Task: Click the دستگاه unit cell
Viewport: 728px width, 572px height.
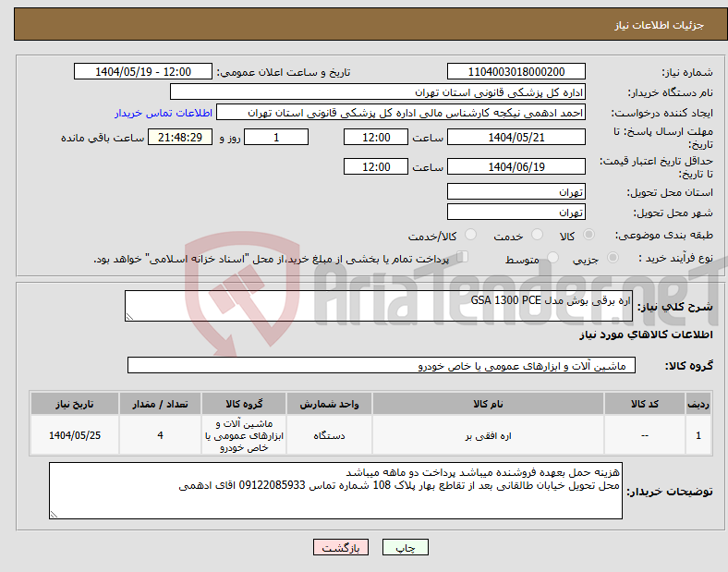Action: point(329,435)
